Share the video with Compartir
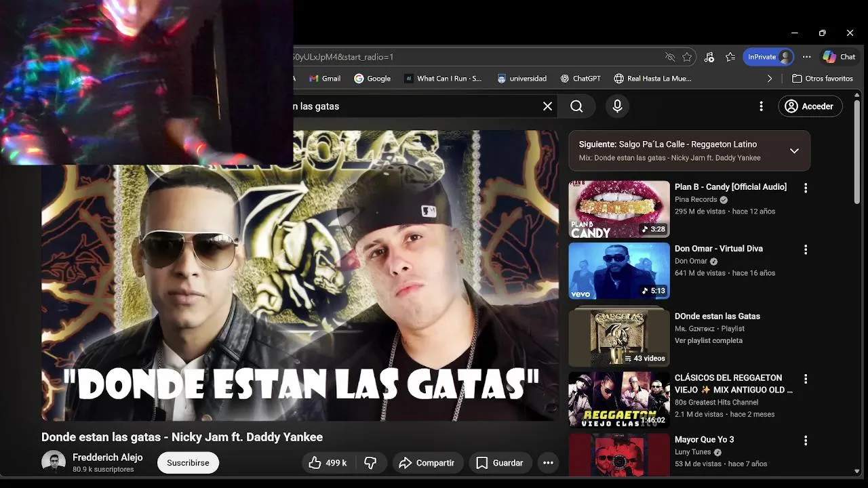 point(427,463)
